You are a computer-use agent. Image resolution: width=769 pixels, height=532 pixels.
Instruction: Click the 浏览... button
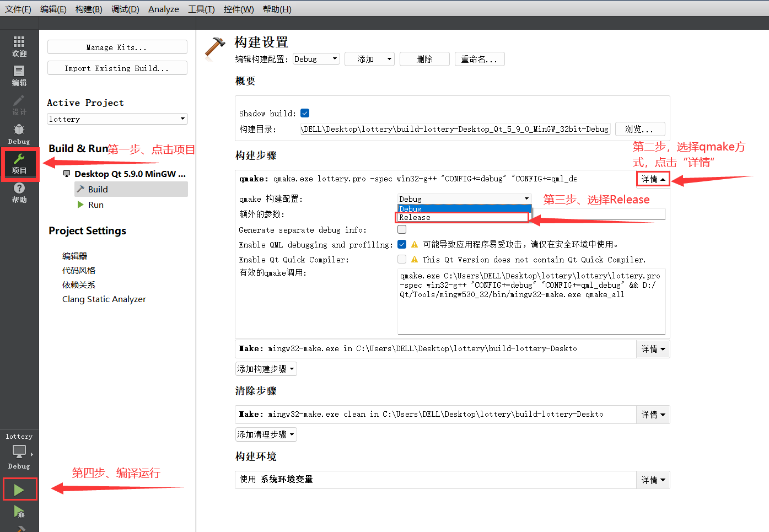click(x=640, y=129)
